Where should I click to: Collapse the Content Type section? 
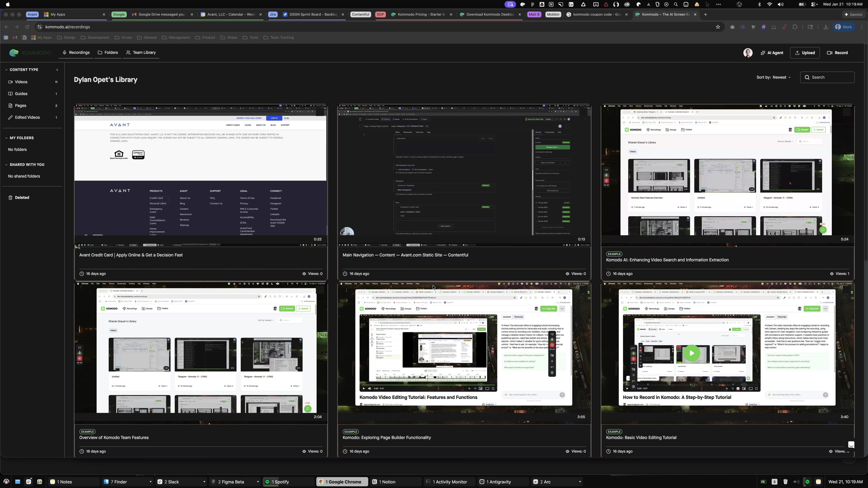click(6, 70)
